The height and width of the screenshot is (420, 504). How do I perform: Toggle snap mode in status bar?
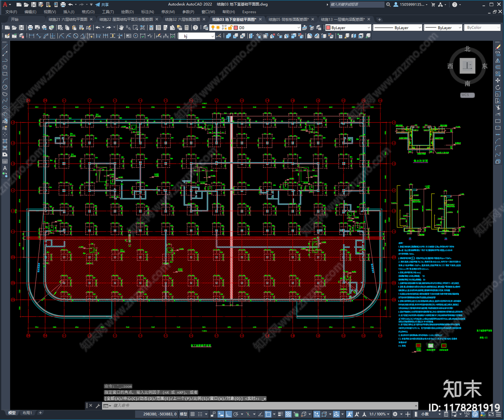[200, 414]
